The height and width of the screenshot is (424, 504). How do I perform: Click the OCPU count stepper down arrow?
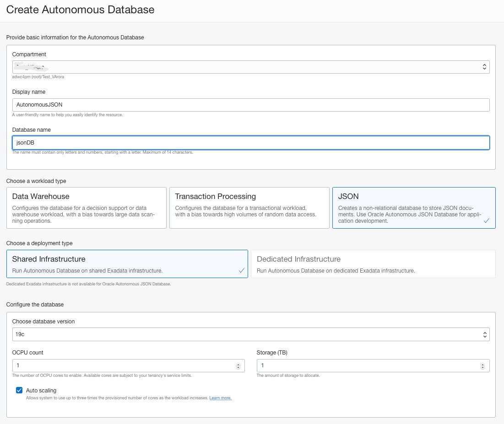(238, 367)
